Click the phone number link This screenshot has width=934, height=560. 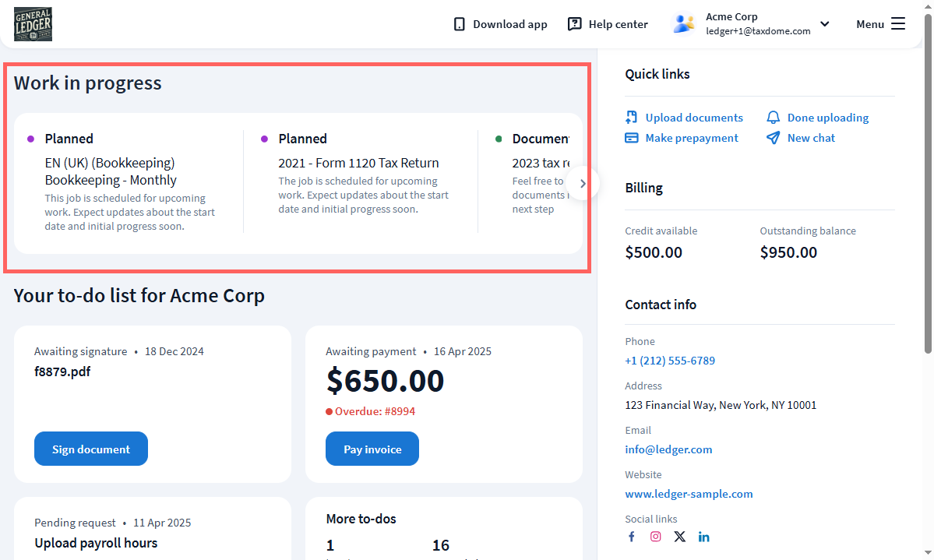(670, 361)
